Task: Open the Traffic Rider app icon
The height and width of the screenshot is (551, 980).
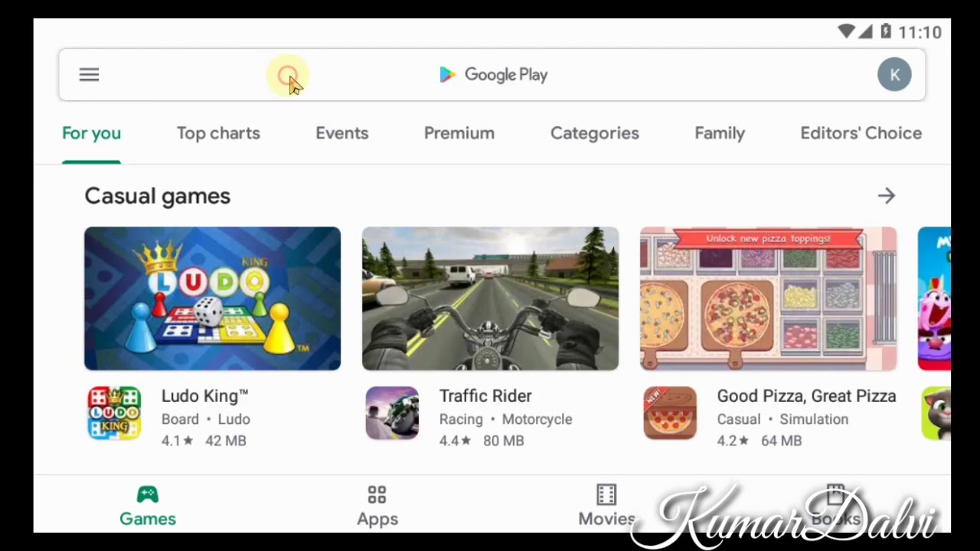Action: [x=392, y=413]
